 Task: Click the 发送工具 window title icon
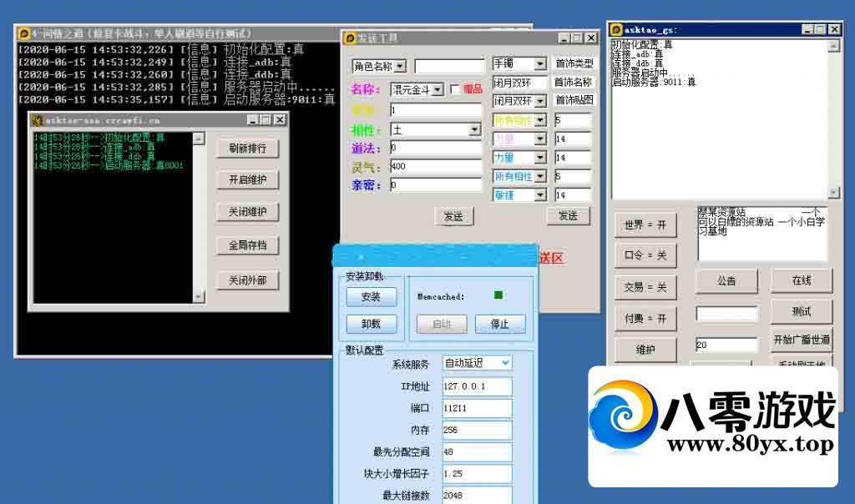point(350,38)
